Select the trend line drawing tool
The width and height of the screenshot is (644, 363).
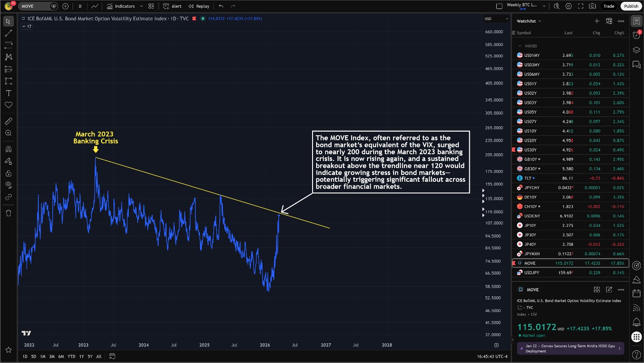8,33
